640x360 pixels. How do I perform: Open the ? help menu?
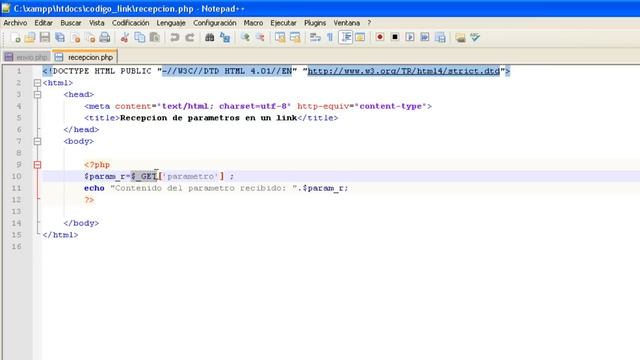pos(369,23)
